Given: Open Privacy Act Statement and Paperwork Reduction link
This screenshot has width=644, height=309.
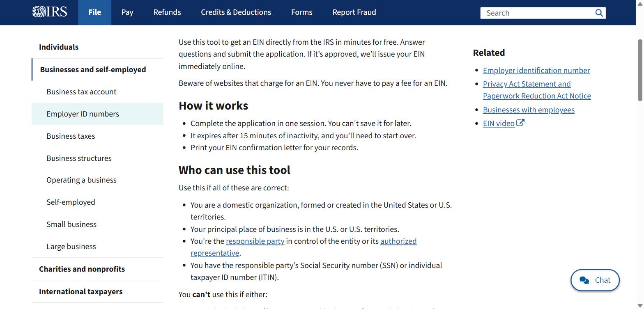Looking at the screenshot, I should point(537,90).
